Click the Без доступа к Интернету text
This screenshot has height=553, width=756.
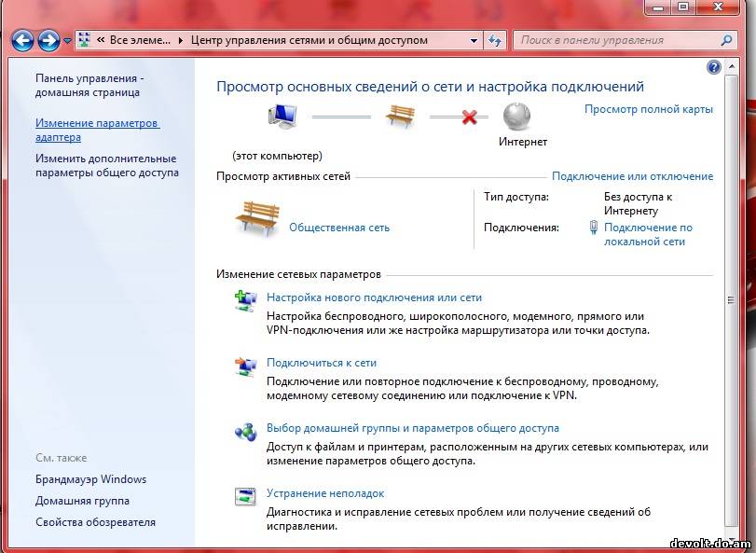[x=638, y=204]
